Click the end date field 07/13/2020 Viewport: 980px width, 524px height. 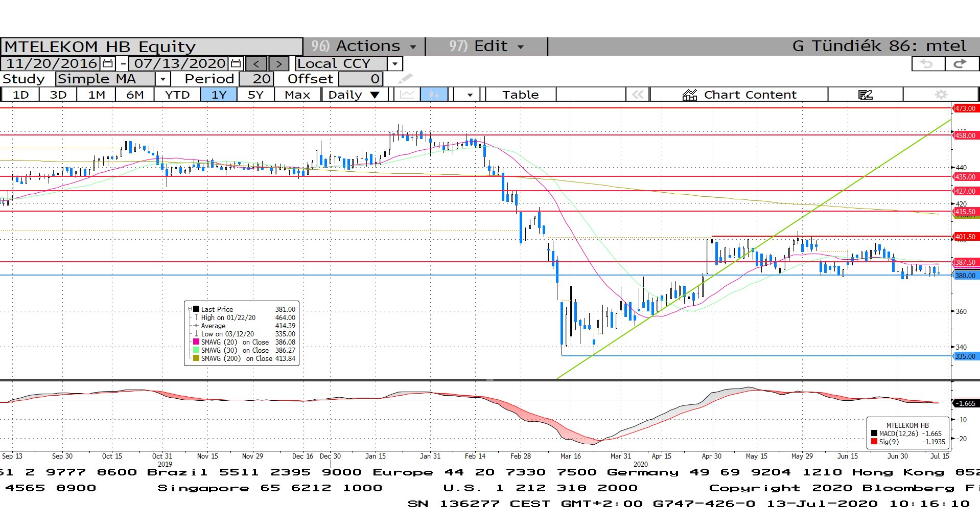(180, 63)
